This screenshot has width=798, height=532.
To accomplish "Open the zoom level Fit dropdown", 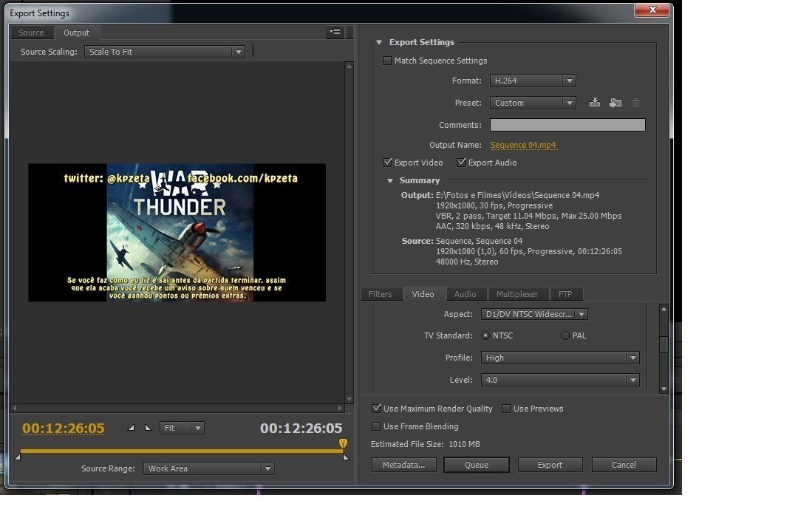I will [x=183, y=428].
